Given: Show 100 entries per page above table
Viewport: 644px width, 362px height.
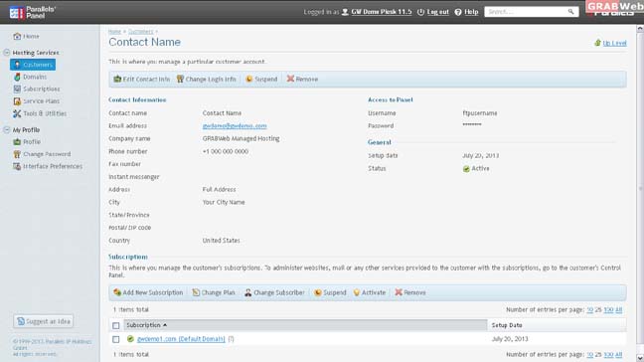Looking at the screenshot, I should pos(608,310).
